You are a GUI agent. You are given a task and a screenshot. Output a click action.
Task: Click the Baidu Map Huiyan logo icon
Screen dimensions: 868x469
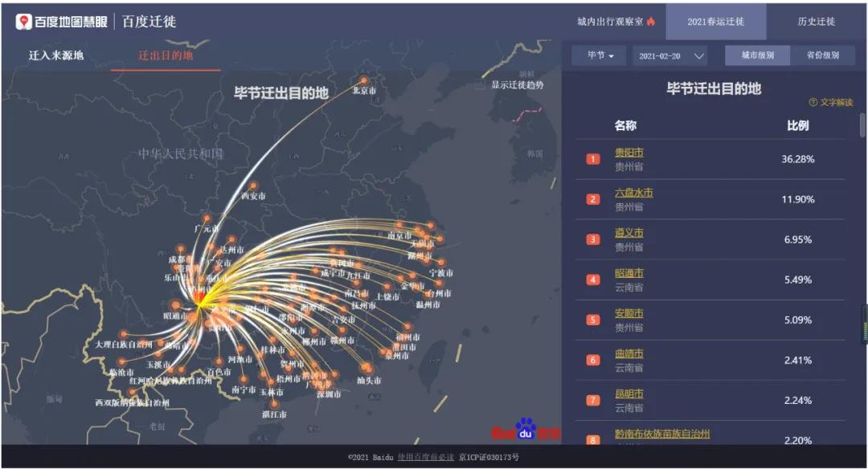tap(24, 22)
